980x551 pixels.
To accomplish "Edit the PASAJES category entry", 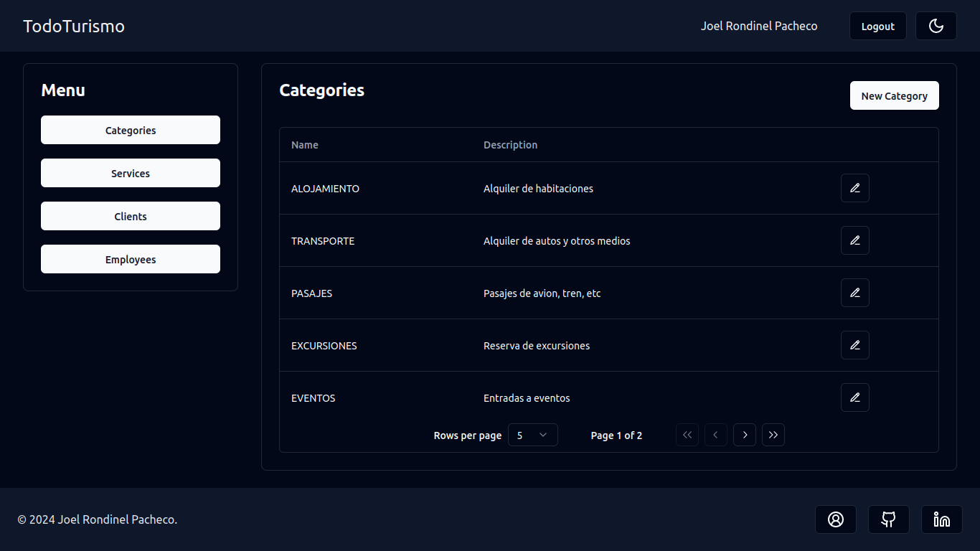I will point(854,293).
